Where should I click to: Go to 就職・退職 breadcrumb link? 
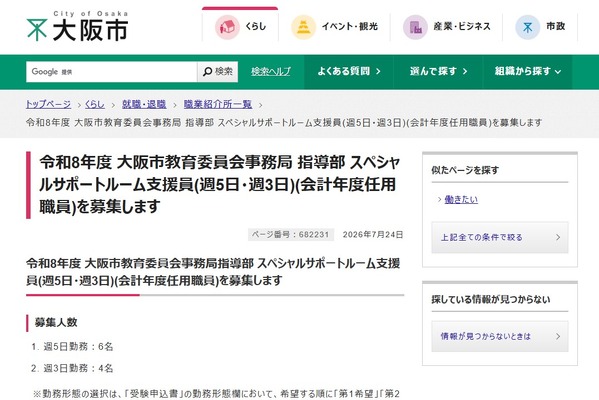click(x=144, y=104)
